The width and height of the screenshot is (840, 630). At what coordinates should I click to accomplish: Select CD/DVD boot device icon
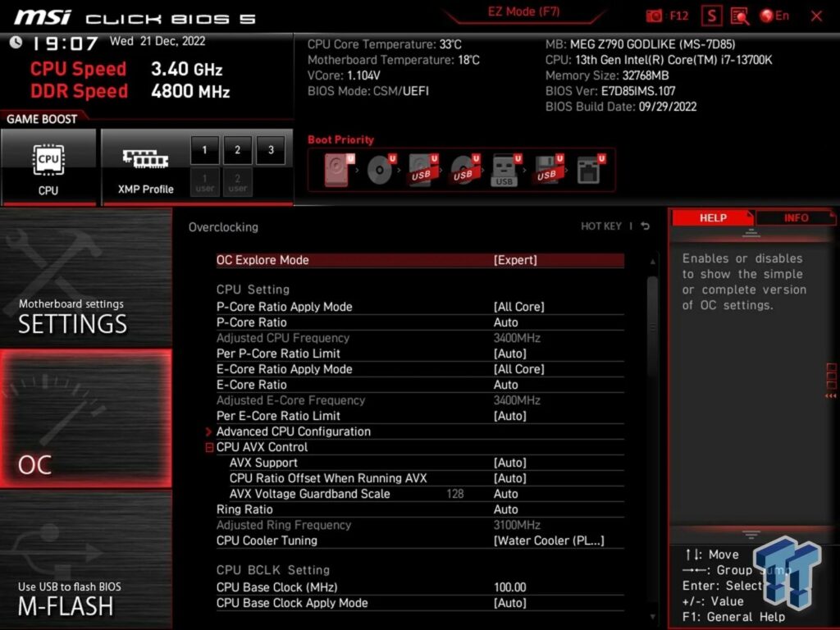point(381,170)
